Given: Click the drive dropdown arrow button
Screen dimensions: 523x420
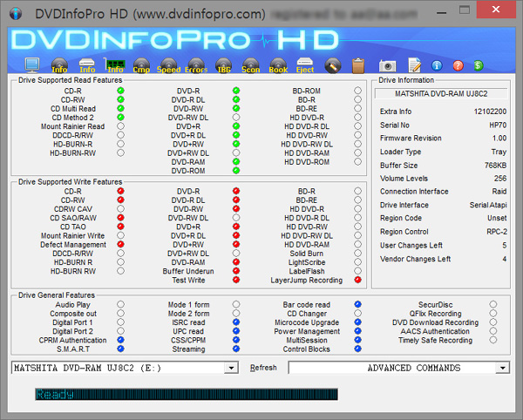Looking at the screenshot, I should 231,368.
